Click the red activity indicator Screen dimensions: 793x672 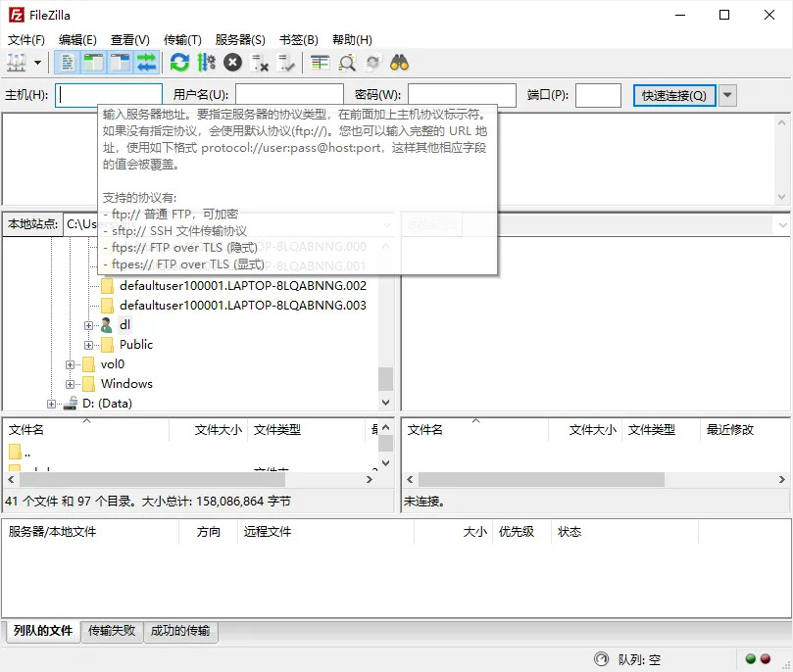(x=766, y=659)
